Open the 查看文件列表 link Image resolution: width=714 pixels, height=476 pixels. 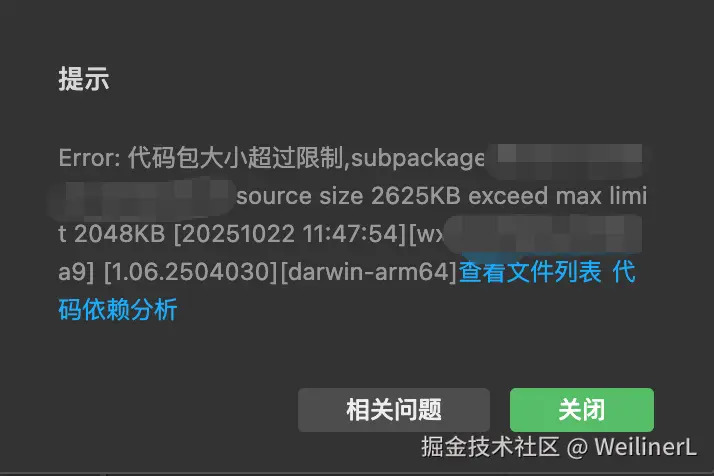(x=530, y=272)
